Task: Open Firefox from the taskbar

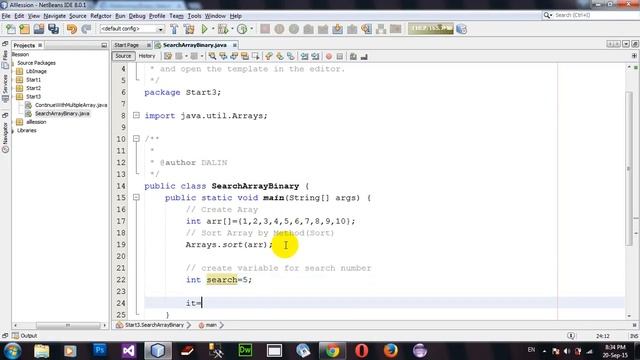Action: tap(391, 351)
